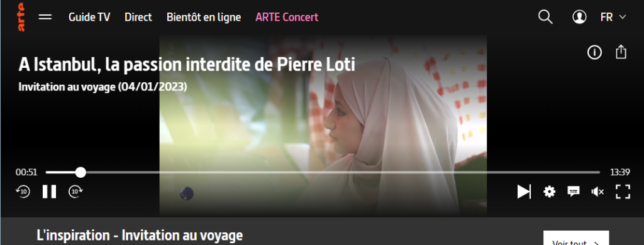Image resolution: width=644 pixels, height=245 pixels.
Task: Go to the ARTE logo home
Action: pos(21,17)
